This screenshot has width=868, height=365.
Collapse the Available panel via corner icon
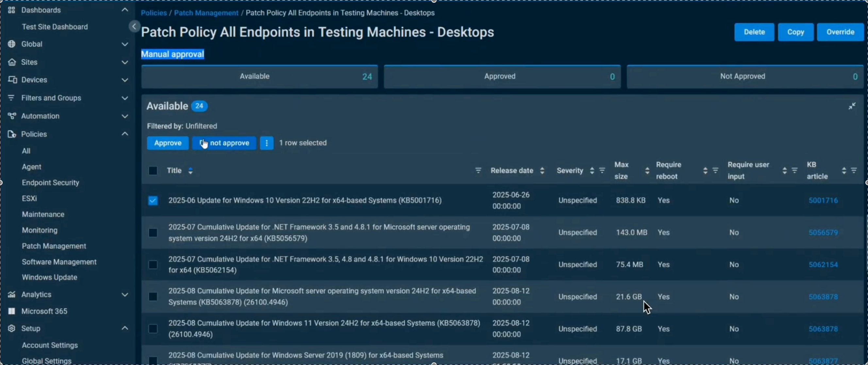pyautogui.click(x=852, y=106)
